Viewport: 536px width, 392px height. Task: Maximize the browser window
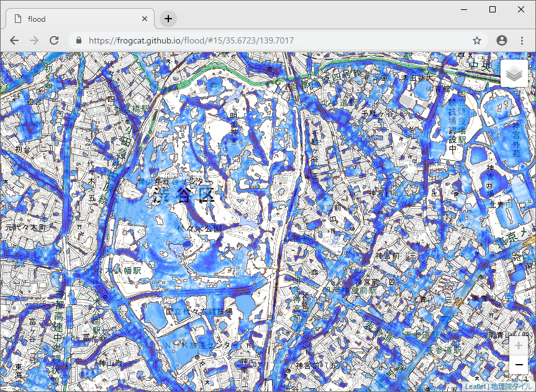[493, 9]
